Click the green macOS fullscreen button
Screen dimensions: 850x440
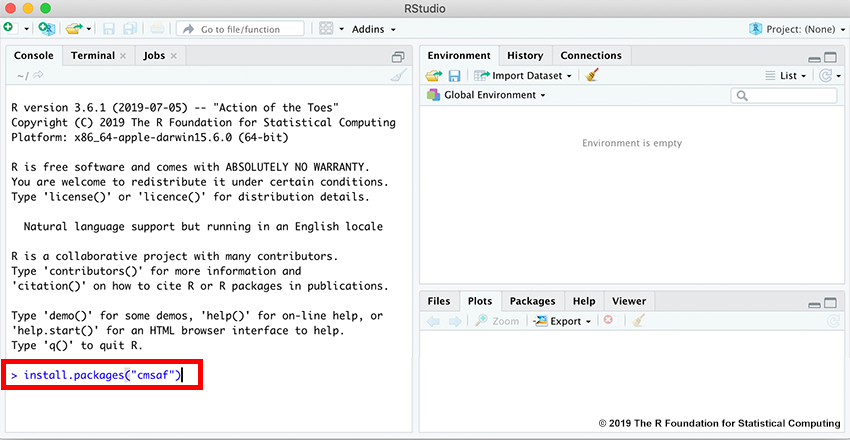coord(46,8)
